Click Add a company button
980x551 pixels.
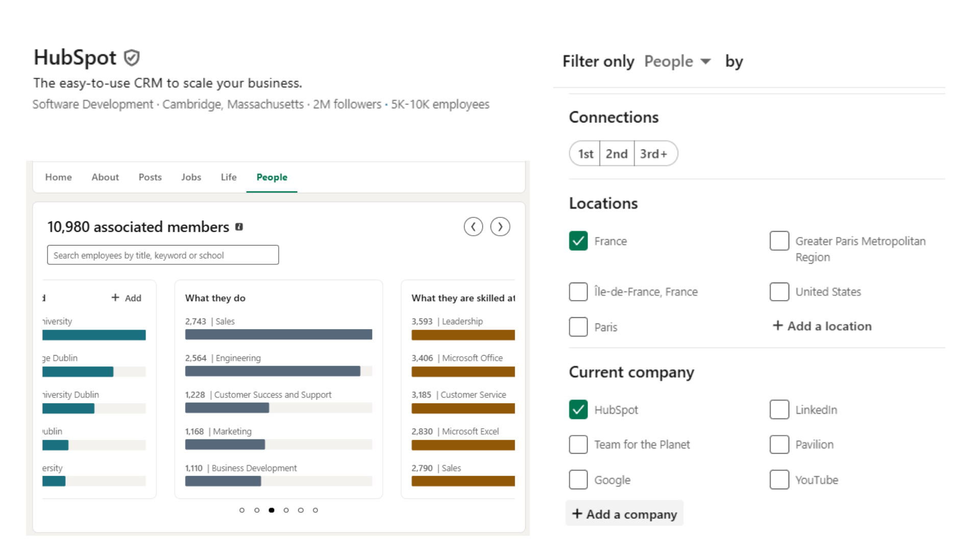tap(624, 514)
